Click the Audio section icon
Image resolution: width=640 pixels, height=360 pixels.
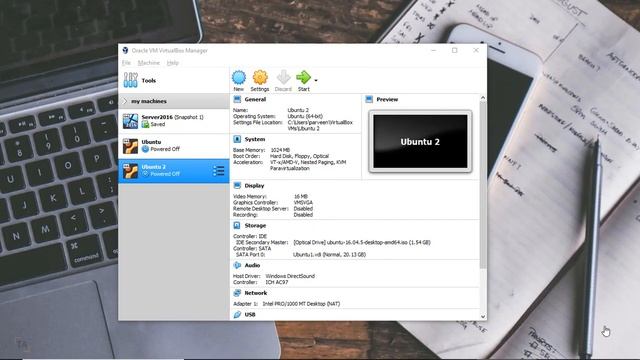tap(237, 265)
